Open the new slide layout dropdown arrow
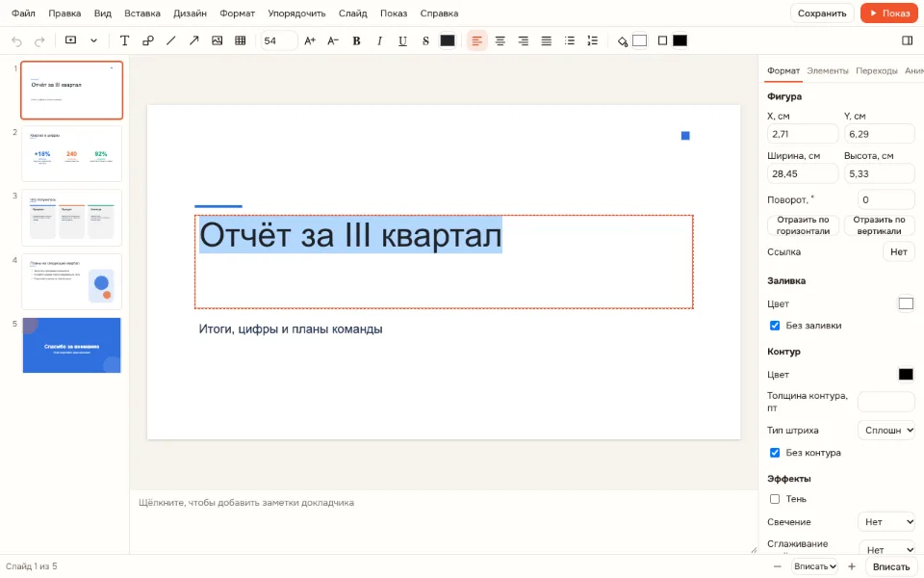924x578 pixels. [x=93, y=40]
